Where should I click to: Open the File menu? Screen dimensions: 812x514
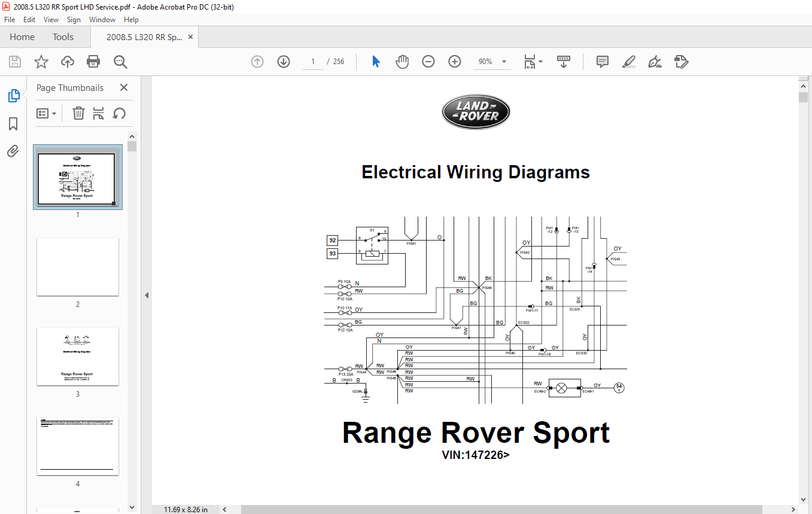coord(10,20)
